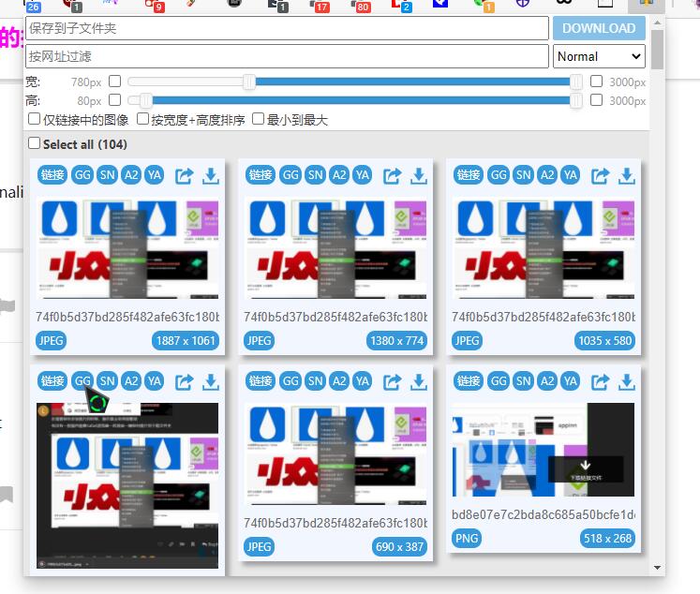
Task: Check the 最小到最大 option
Action: pos(259,120)
